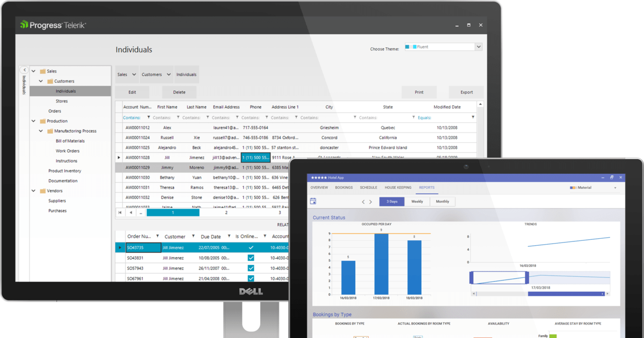Select the calendar icon in the Hotel App toolbar
This screenshot has height=338, width=644.
tap(313, 201)
